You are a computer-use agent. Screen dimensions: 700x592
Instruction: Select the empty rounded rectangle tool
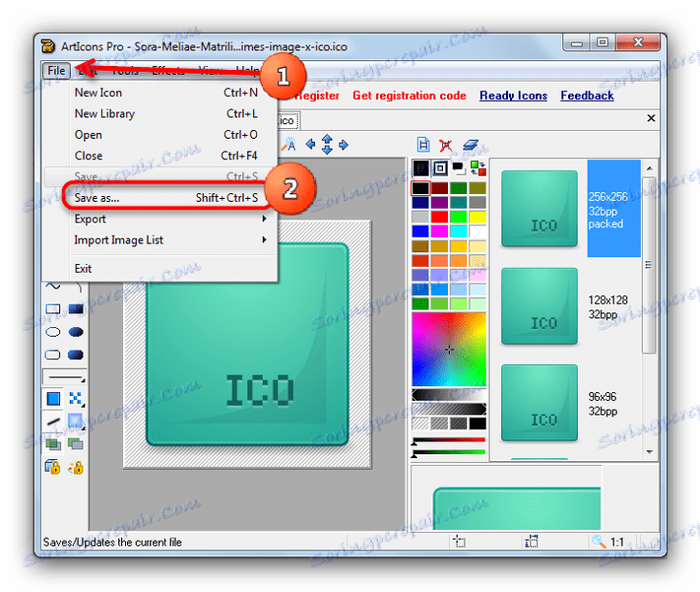pyautogui.click(x=53, y=355)
